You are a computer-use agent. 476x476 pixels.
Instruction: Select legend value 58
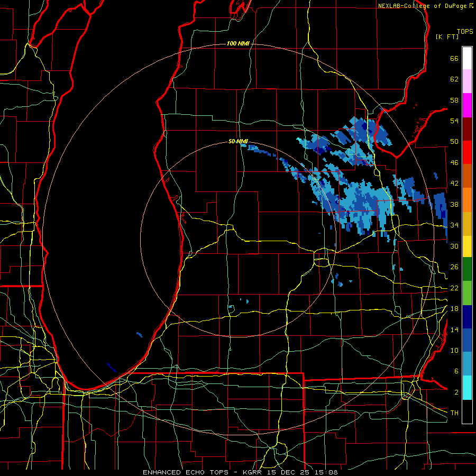point(454,100)
